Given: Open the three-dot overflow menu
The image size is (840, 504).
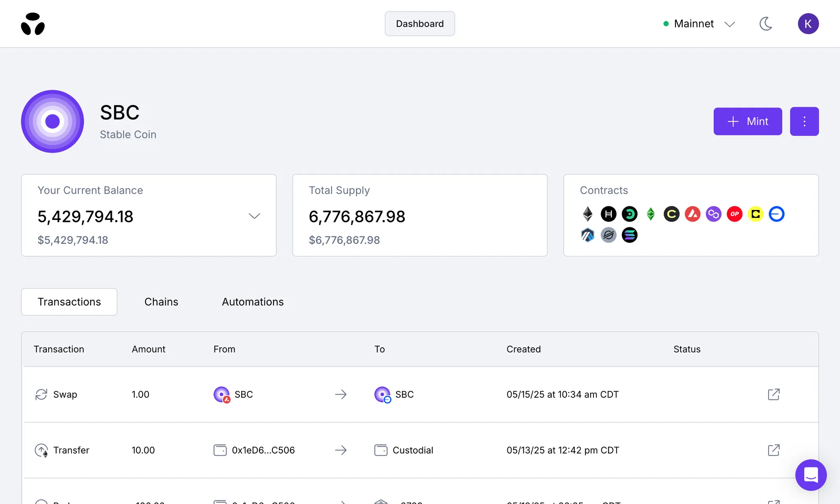Looking at the screenshot, I should 804,121.
